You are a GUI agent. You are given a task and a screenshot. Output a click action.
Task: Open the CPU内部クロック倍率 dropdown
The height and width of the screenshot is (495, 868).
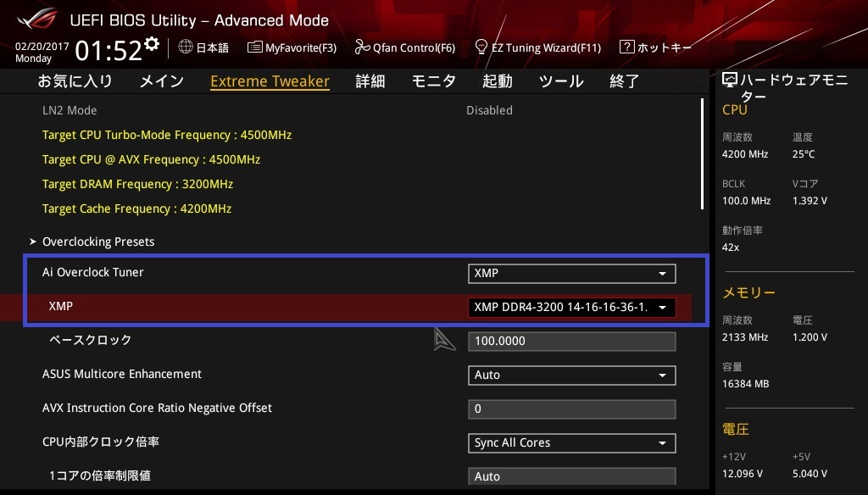[572, 442]
